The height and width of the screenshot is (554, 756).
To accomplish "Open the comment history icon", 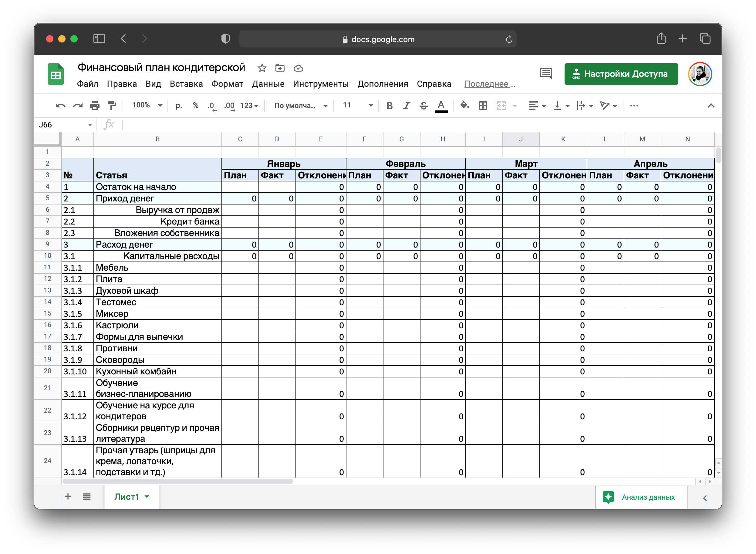I will [x=546, y=73].
